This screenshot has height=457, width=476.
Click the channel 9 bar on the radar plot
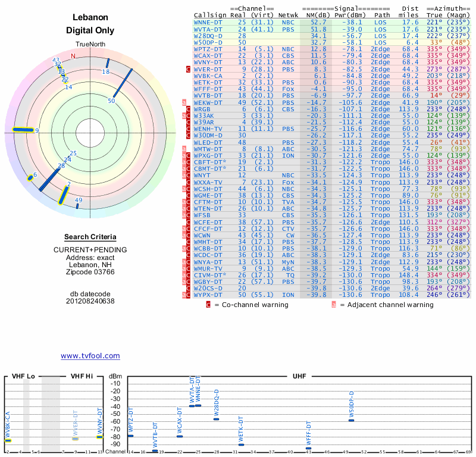24,130
